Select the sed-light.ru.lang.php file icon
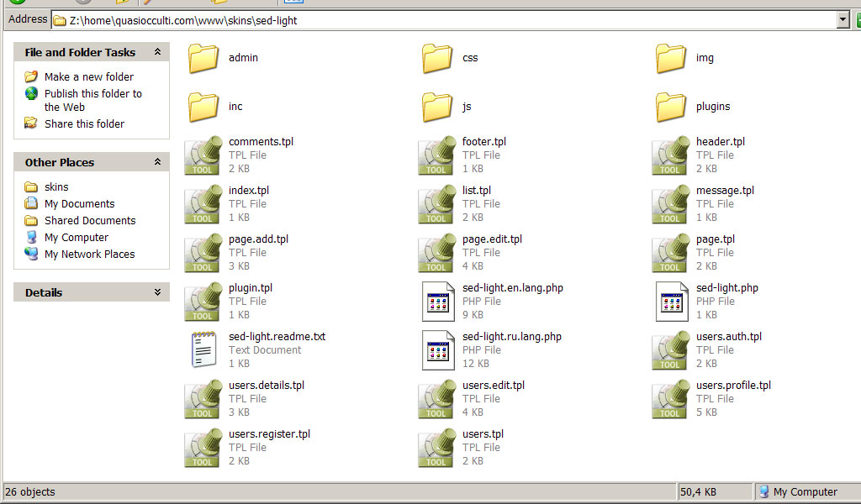This screenshot has height=504, width=861. (437, 350)
